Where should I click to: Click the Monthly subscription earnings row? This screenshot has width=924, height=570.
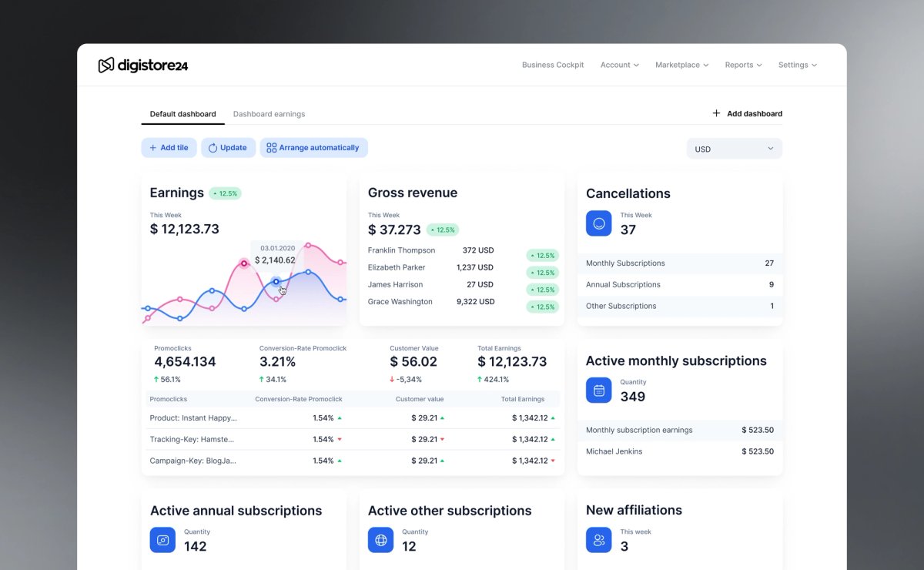click(680, 430)
